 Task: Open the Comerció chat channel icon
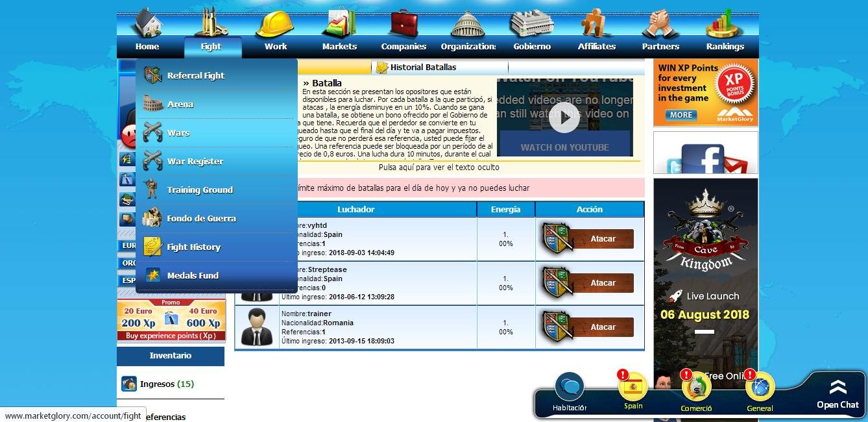696,388
